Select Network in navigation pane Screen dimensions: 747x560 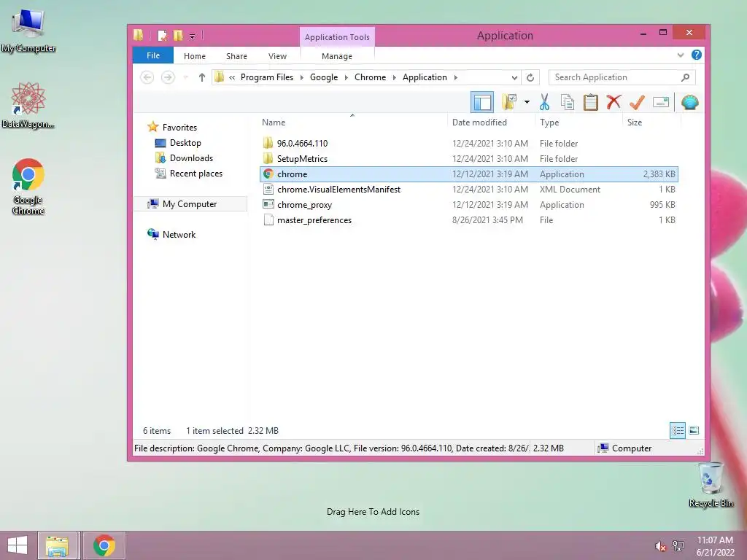coord(179,234)
